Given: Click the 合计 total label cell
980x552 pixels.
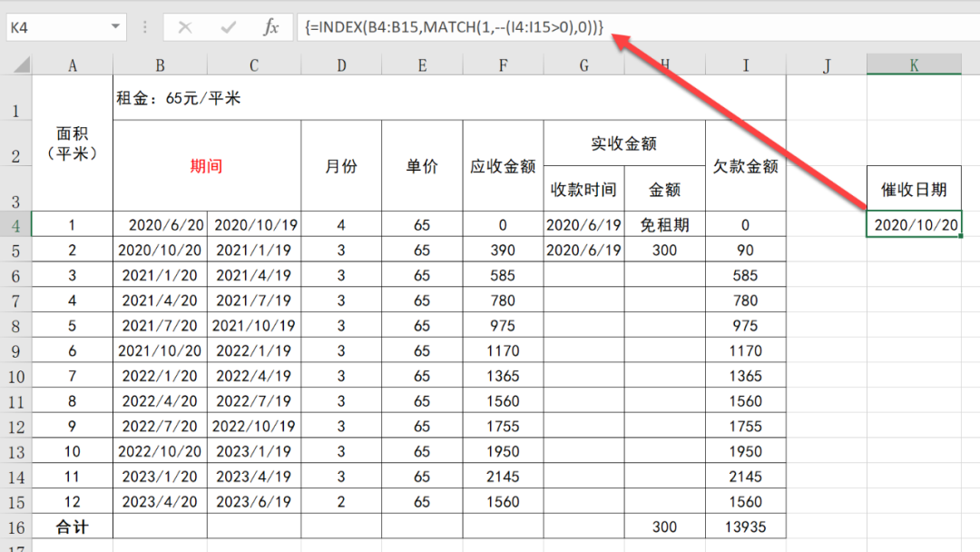Looking at the screenshot, I should click(73, 527).
